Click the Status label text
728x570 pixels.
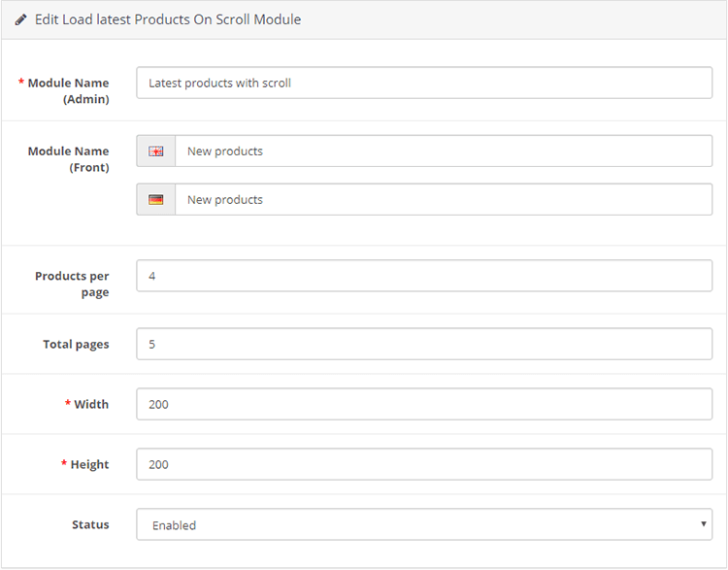(x=90, y=524)
